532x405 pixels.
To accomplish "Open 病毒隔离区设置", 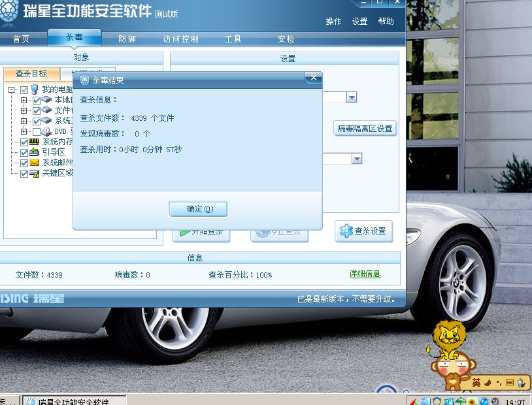I will click(365, 129).
